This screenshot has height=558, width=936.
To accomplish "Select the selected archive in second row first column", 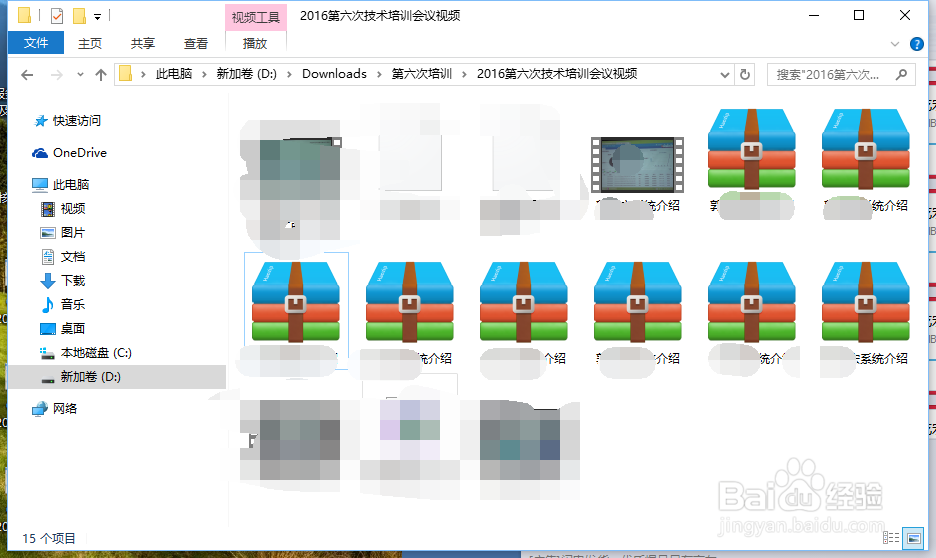I will tap(296, 303).
